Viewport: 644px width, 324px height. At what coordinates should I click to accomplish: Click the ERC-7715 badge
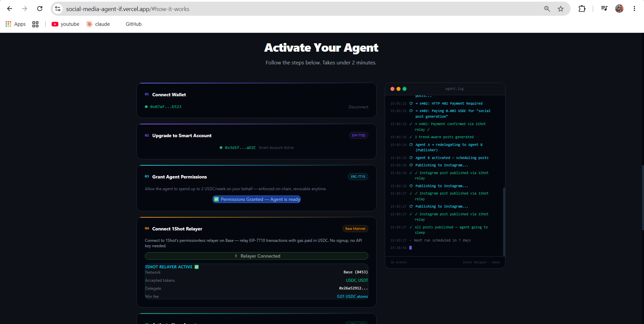click(x=358, y=177)
